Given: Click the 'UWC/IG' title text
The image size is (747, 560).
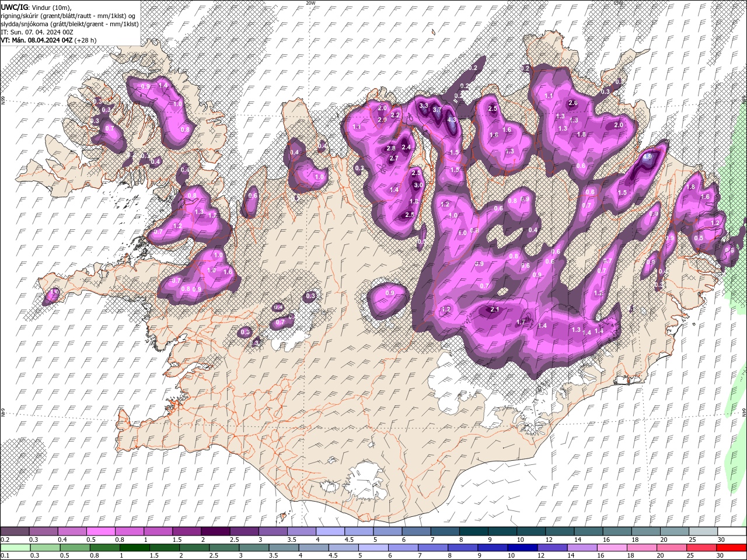Looking at the screenshot, I should pyautogui.click(x=13, y=6).
